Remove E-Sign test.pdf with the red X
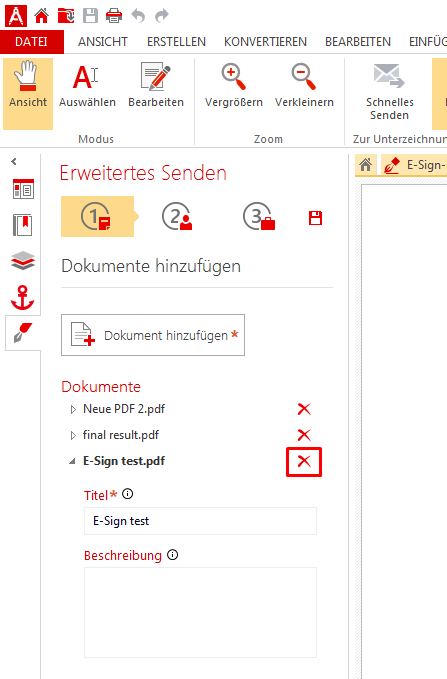This screenshot has width=447, height=679. pos(304,462)
